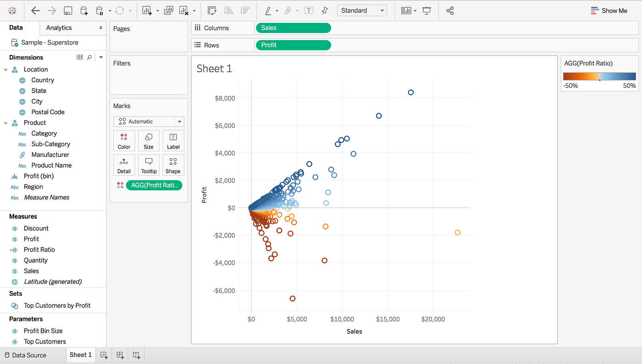This screenshot has height=364, width=642.
Task: Click the Share workbook icon
Action: point(450,10)
